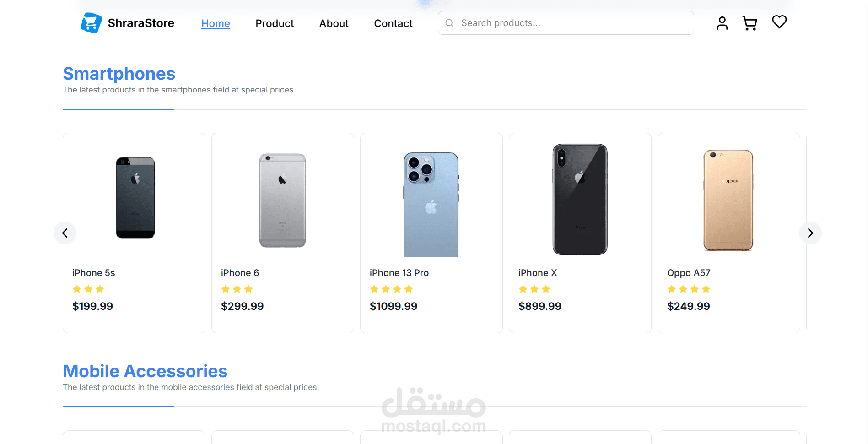
Task: Click the Smartphones section heading
Action: pyautogui.click(x=119, y=74)
